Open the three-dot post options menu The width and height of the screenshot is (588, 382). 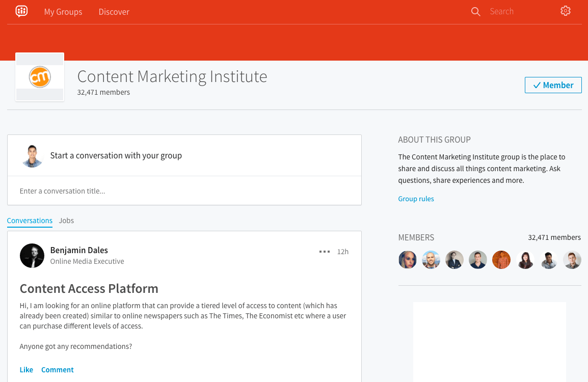tap(325, 252)
